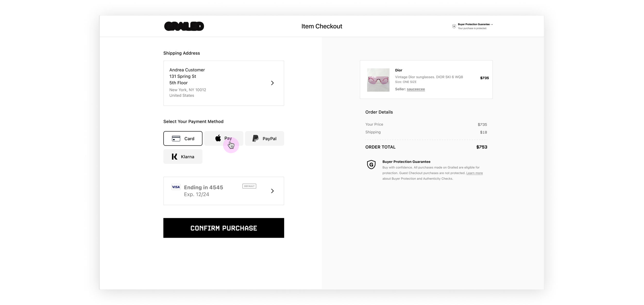Click the Order Total $753 amount
Viewport: 644px width, 305px height.
point(482,147)
